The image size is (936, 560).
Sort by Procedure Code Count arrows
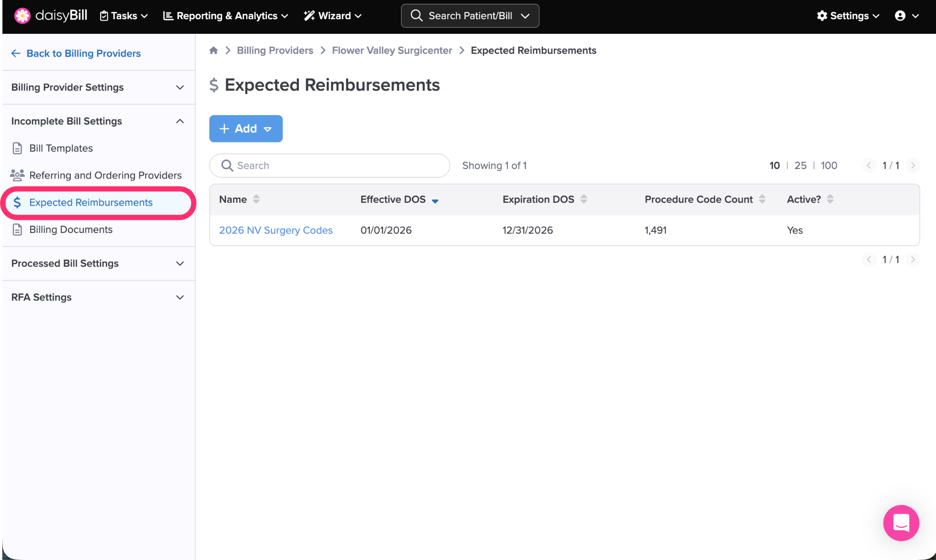click(762, 199)
